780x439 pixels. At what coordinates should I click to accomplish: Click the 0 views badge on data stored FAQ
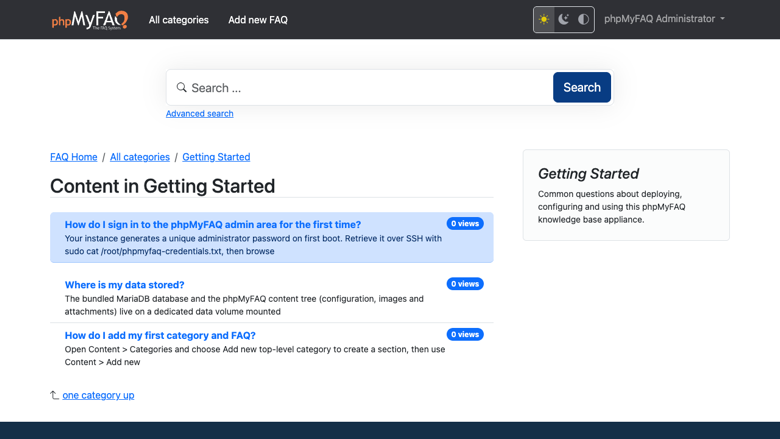tap(465, 284)
